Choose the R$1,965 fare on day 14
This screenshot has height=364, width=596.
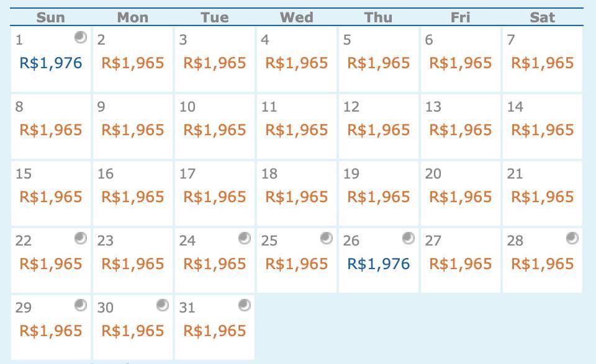point(543,130)
